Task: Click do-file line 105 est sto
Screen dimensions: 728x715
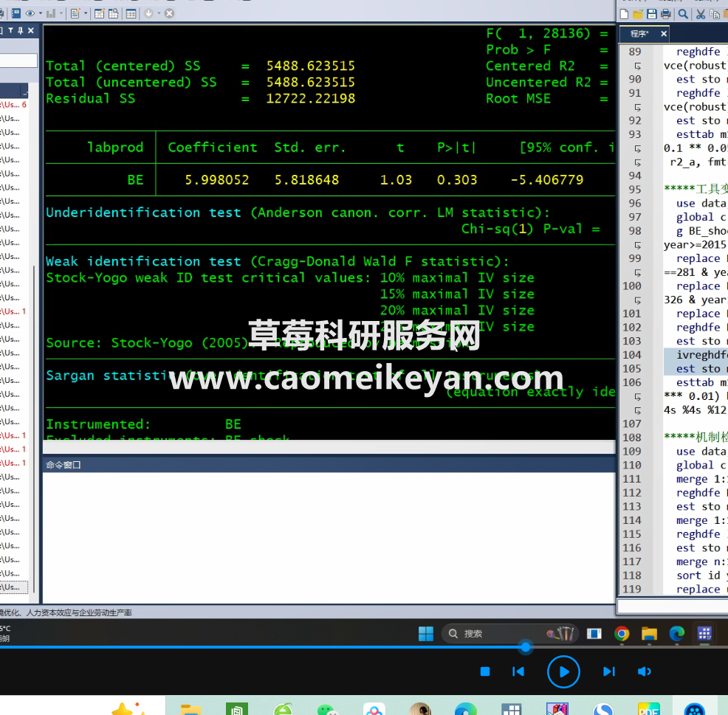Action: click(701, 369)
